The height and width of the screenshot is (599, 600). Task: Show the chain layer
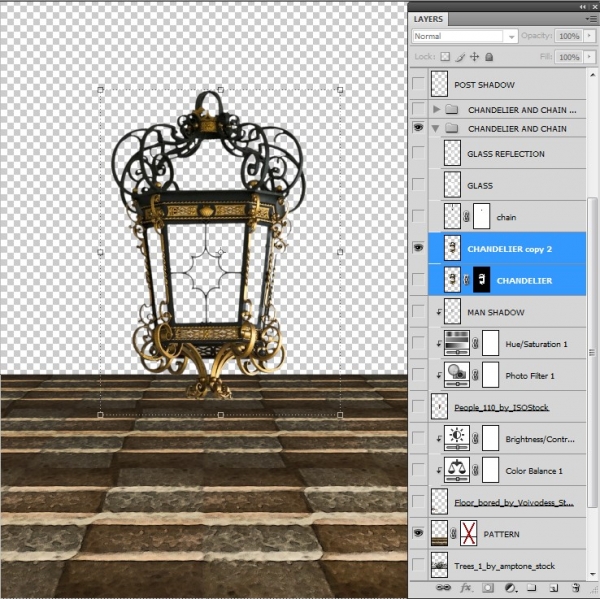[x=418, y=216]
